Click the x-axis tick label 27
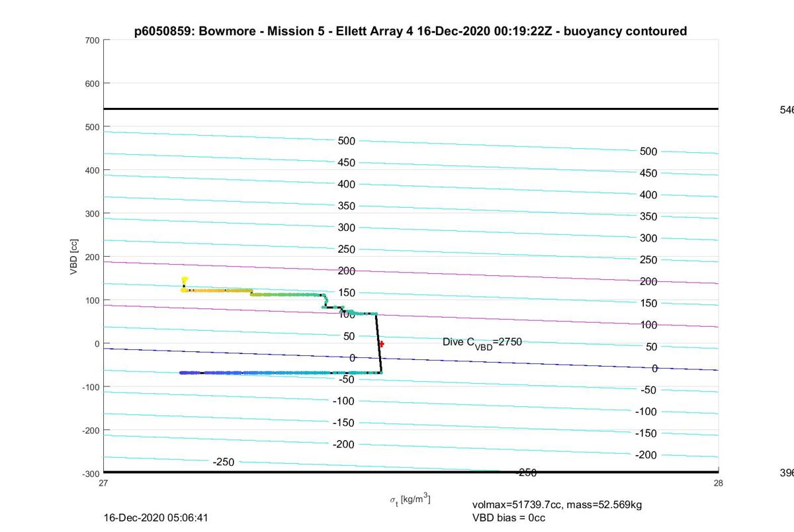Screen dimensions: 794x532 pyautogui.click(x=104, y=483)
